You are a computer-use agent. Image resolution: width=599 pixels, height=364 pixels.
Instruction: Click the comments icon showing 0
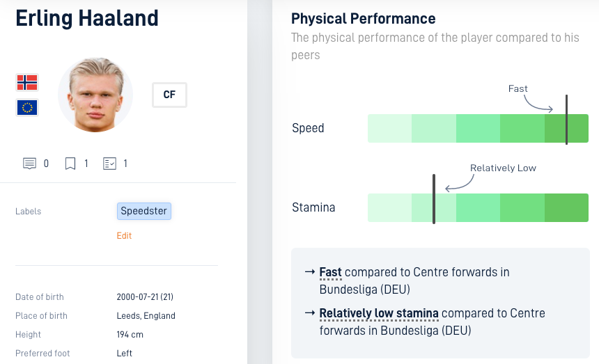(29, 164)
